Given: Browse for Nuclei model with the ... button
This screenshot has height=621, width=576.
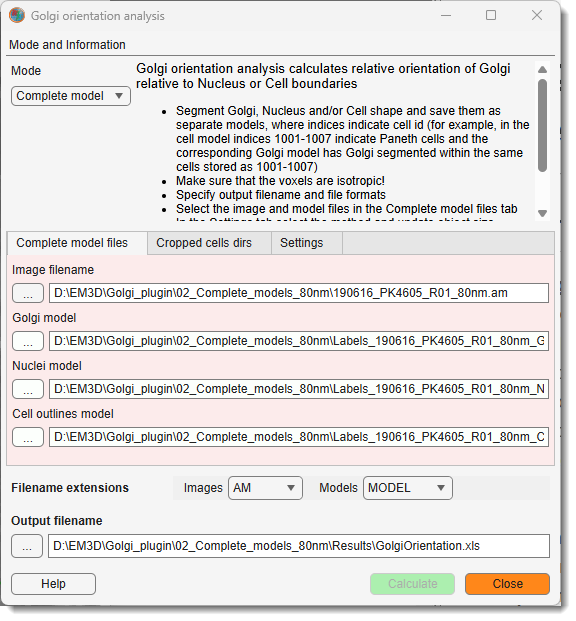Looking at the screenshot, I should click(28, 389).
